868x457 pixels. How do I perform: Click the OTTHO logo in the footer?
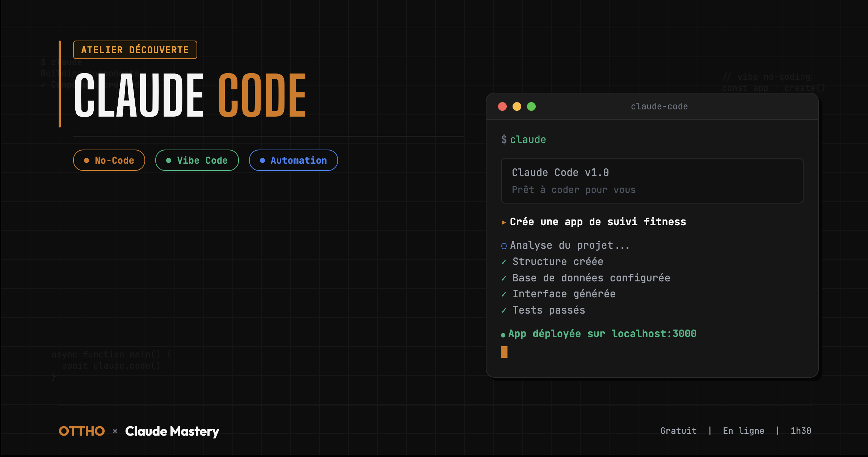click(81, 431)
